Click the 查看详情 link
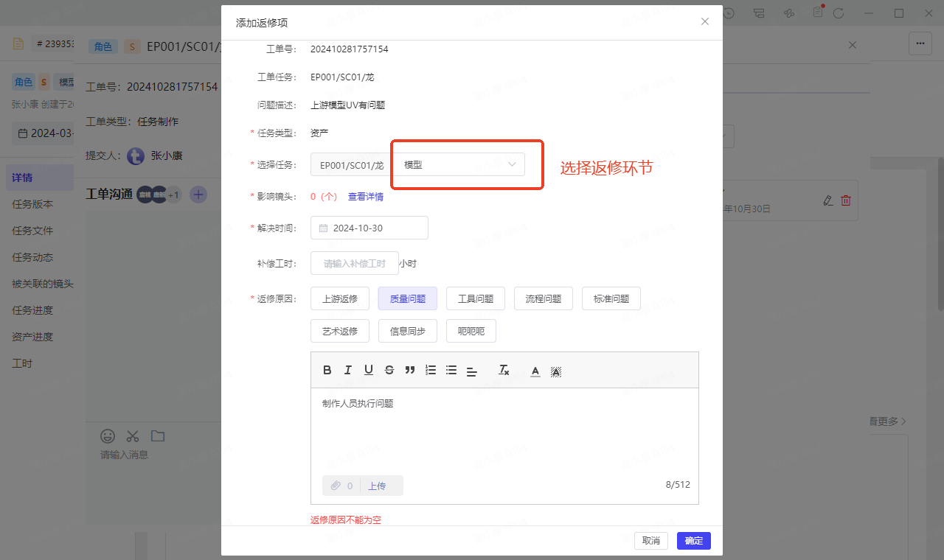Image resolution: width=944 pixels, height=560 pixels. point(366,197)
